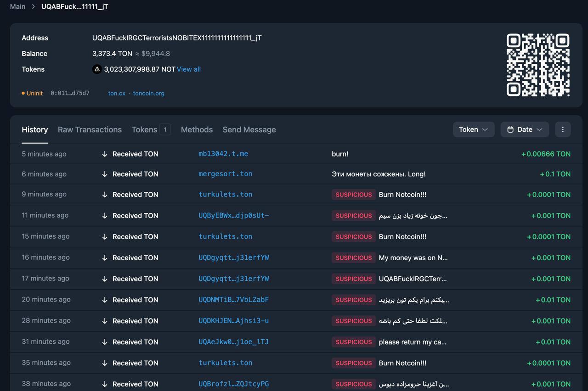Click the received arrow in 38 minutes ago row
This screenshot has height=391, width=588.
(105, 385)
